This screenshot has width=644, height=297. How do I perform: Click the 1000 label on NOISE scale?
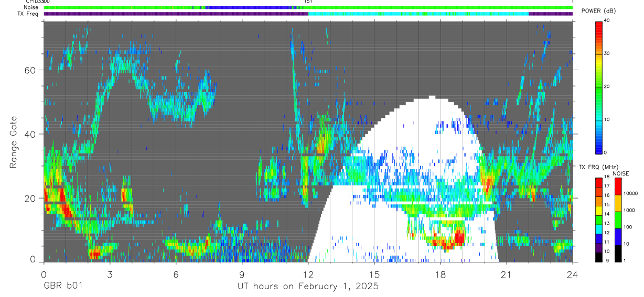click(628, 210)
